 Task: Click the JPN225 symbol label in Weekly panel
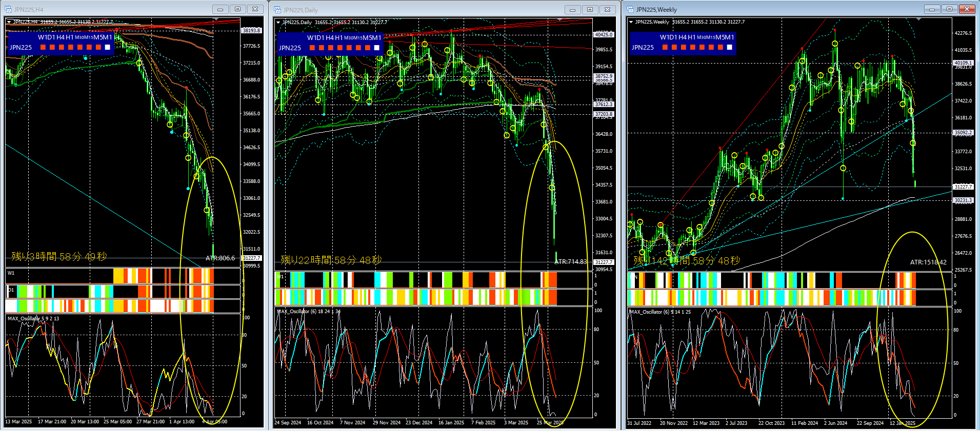643,48
